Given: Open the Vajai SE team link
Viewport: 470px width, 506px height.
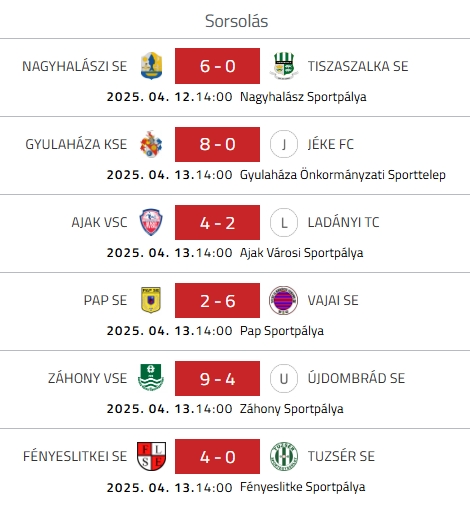Looking at the screenshot, I should (333, 300).
